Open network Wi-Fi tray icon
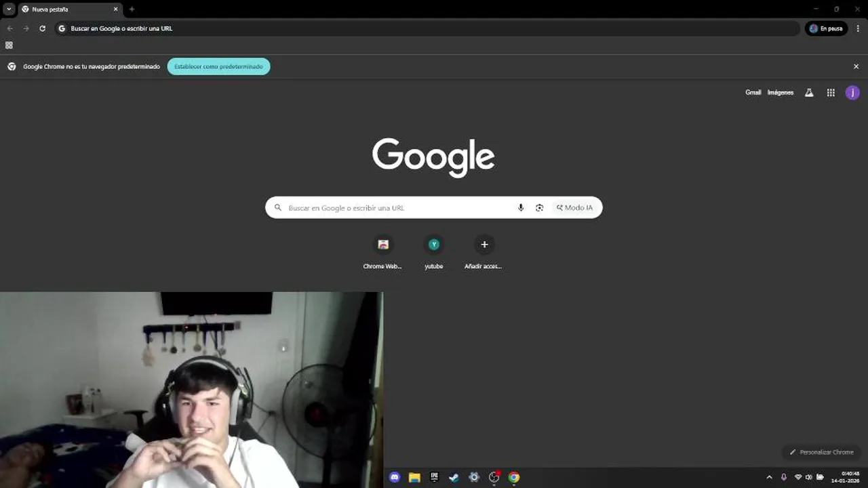The height and width of the screenshot is (488, 868). coord(798,477)
